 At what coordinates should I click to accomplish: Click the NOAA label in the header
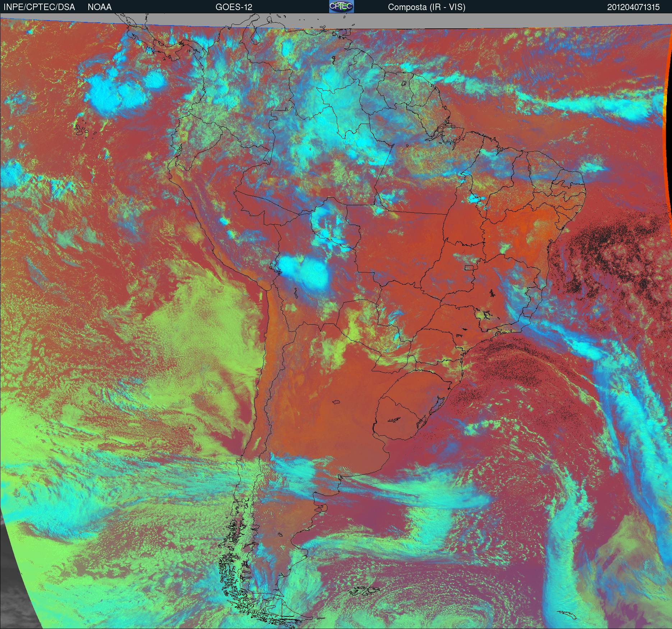pos(100,7)
